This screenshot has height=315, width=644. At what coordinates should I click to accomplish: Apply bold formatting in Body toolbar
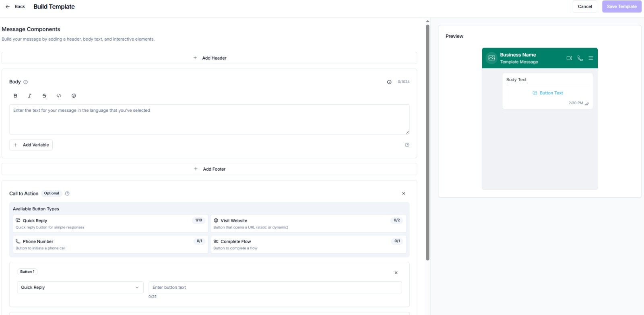(x=15, y=96)
